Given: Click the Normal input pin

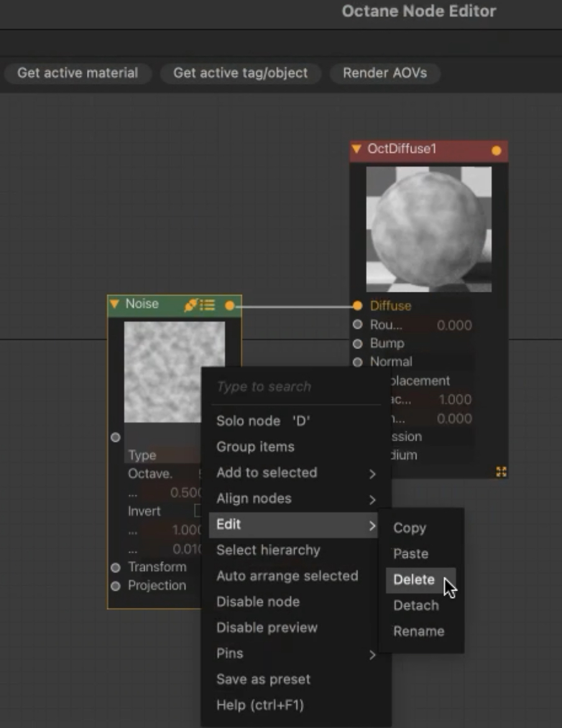Looking at the screenshot, I should click(x=357, y=362).
